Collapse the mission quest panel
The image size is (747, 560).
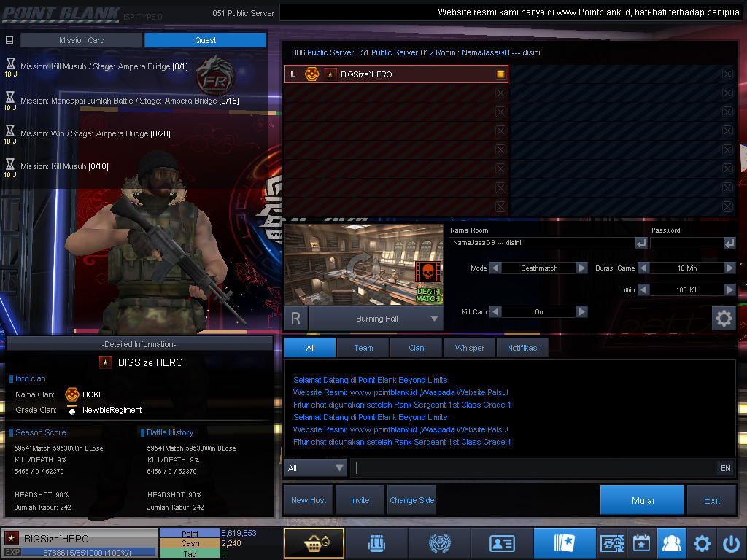coord(9,41)
